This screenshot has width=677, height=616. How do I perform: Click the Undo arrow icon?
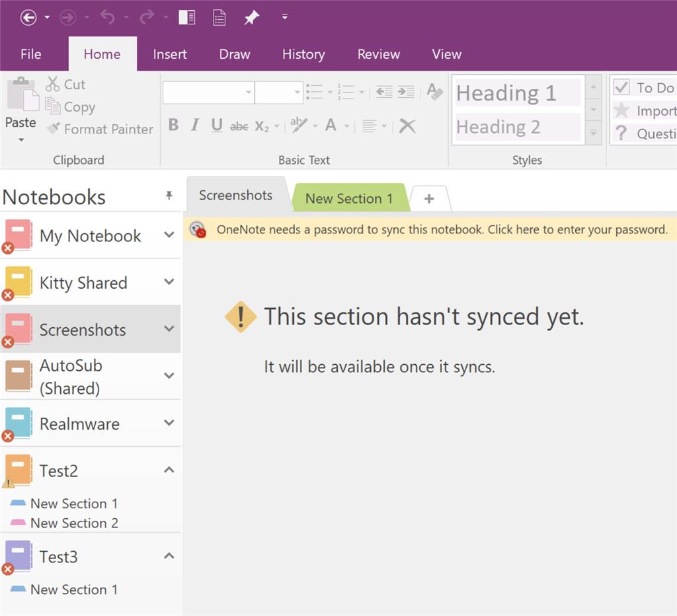click(x=108, y=17)
